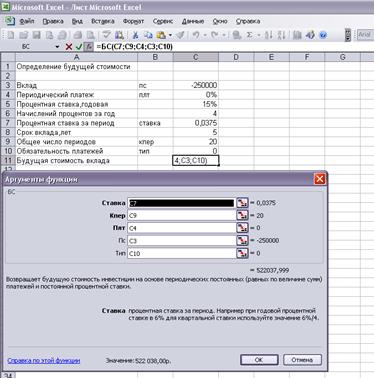This screenshot has height=378, width=374.
Task: Click the Sort Descending icon
Action: click(x=281, y=35)
